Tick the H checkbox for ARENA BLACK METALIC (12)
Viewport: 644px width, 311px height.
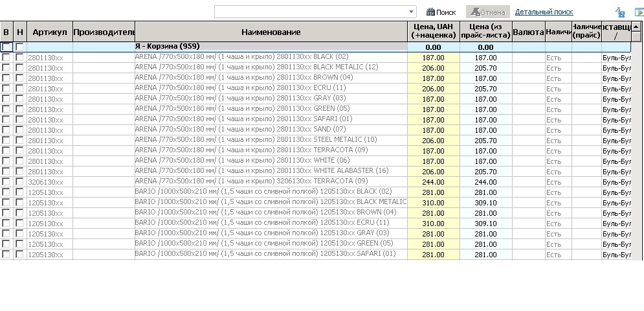[x=19, y=68]
